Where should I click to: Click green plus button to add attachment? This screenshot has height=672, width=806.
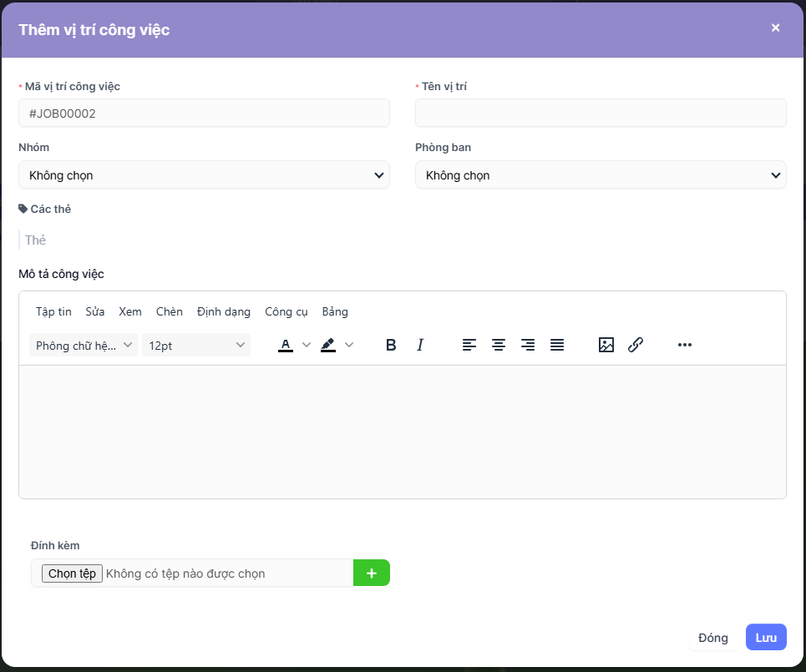click(372, 573)
